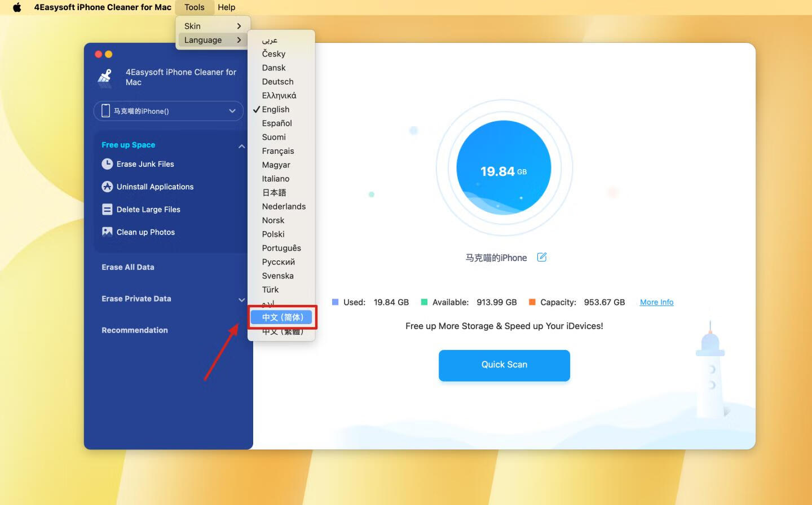812x505 pixels.
Task: Open the Apple menu
Action: click(17, 7)
